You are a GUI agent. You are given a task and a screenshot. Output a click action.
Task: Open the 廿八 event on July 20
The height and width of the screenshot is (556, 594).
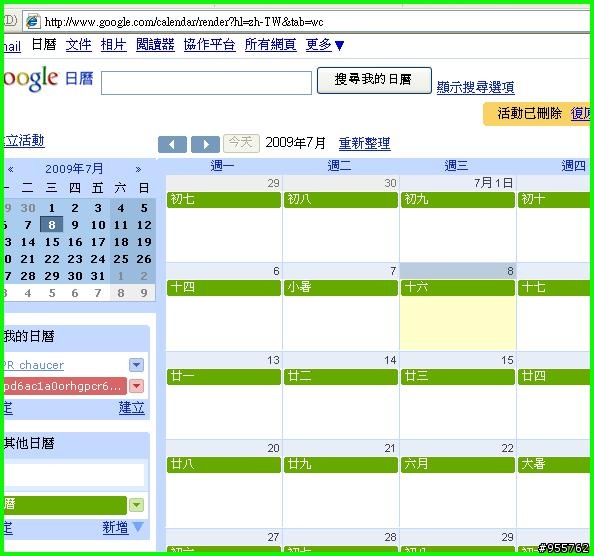click(224, 465)
